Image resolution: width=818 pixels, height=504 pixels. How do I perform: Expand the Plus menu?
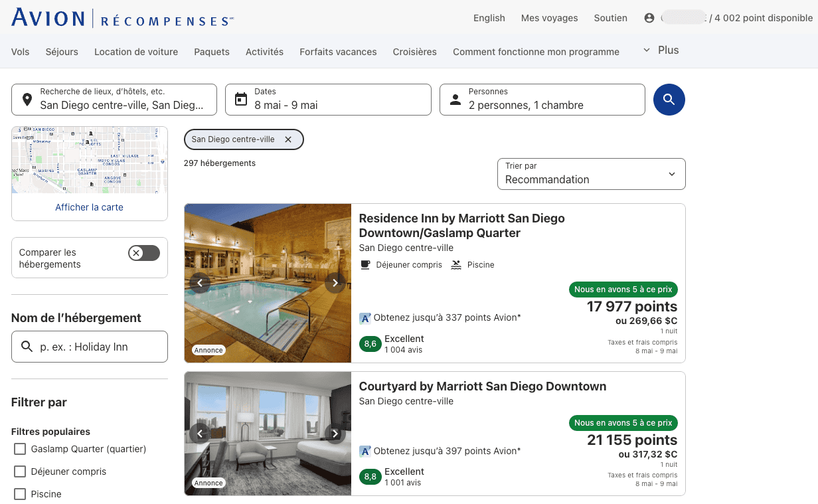click(x=661, y=50)
